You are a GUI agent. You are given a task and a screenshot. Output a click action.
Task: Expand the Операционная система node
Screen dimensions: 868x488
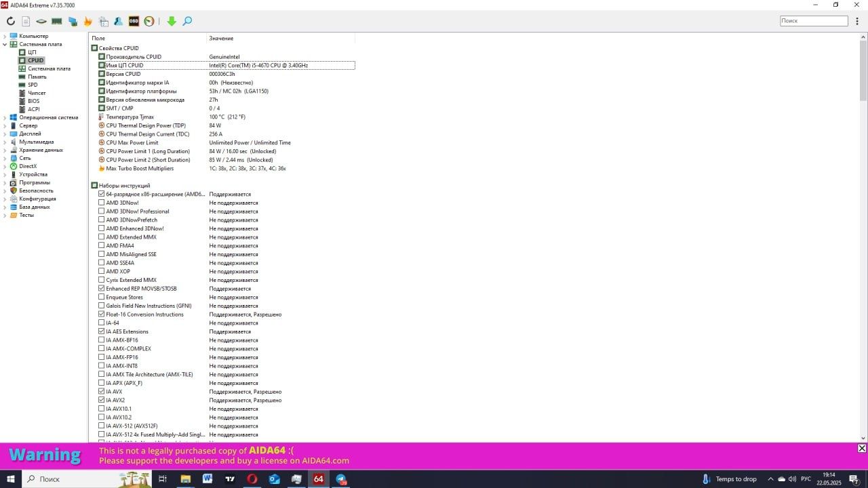5,117
